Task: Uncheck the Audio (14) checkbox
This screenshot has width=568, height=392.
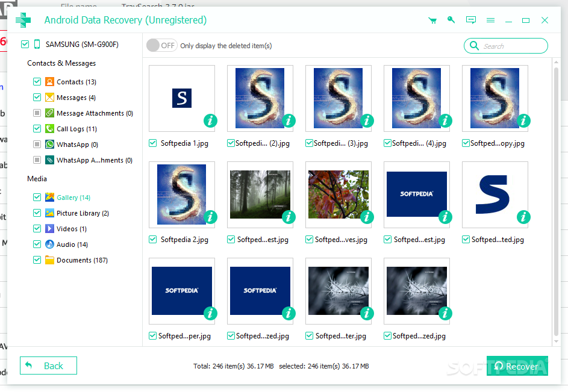Action: (37, 244)
